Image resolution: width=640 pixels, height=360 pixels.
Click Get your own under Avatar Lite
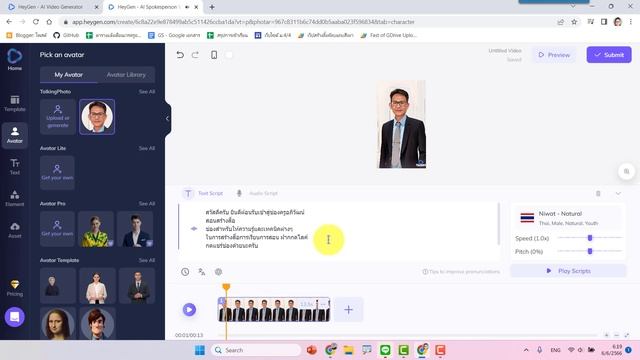click(57, 173)
